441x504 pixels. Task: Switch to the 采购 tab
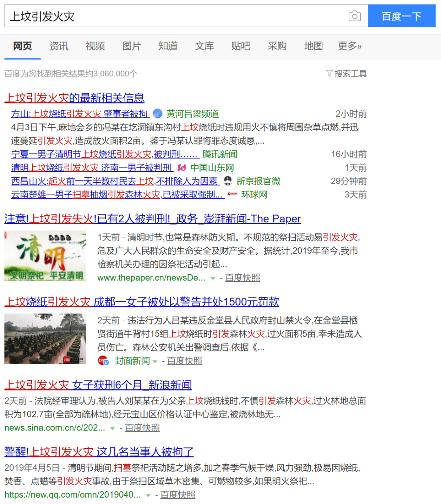pos(277,46)
